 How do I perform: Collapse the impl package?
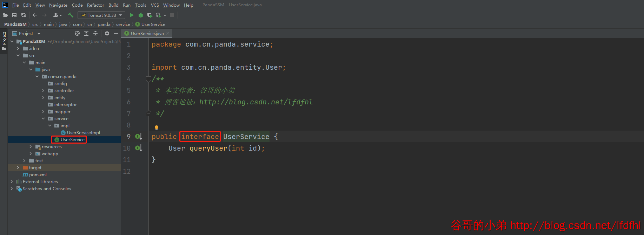(50, 125)
